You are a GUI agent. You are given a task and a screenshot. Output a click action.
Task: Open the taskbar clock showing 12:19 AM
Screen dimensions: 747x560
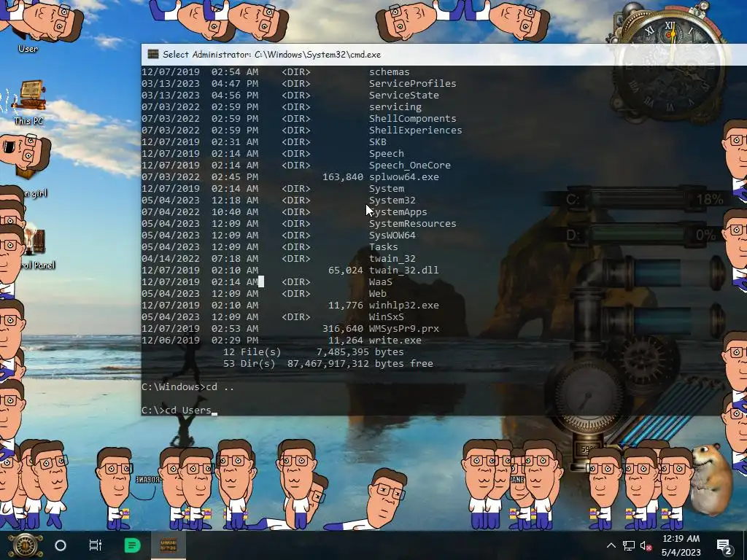coord(681,545)
